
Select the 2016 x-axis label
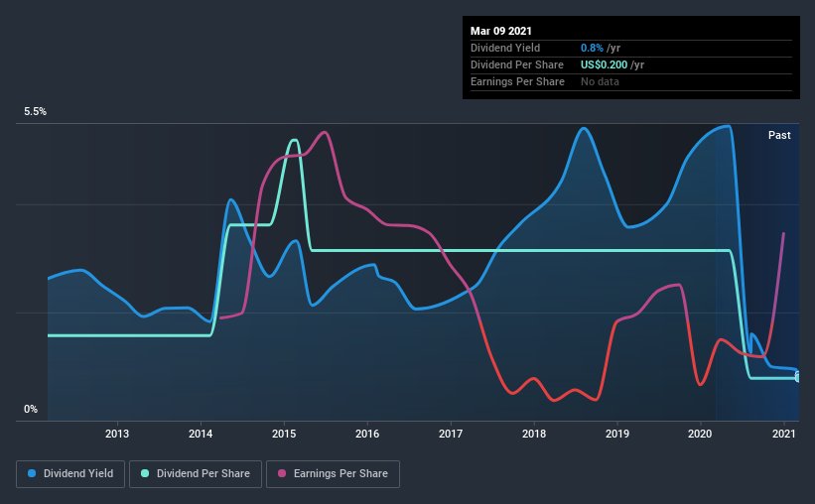[367, 434]
